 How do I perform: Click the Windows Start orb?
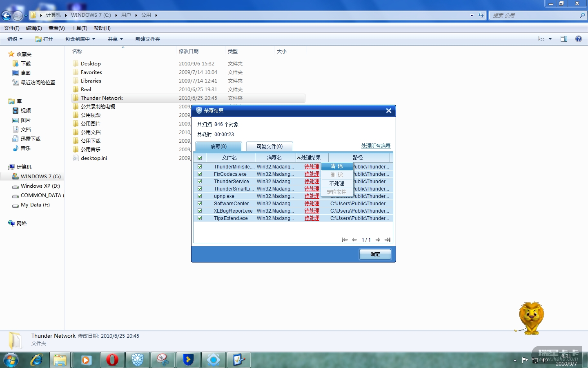pyautogui.click(x=11, y=360)
